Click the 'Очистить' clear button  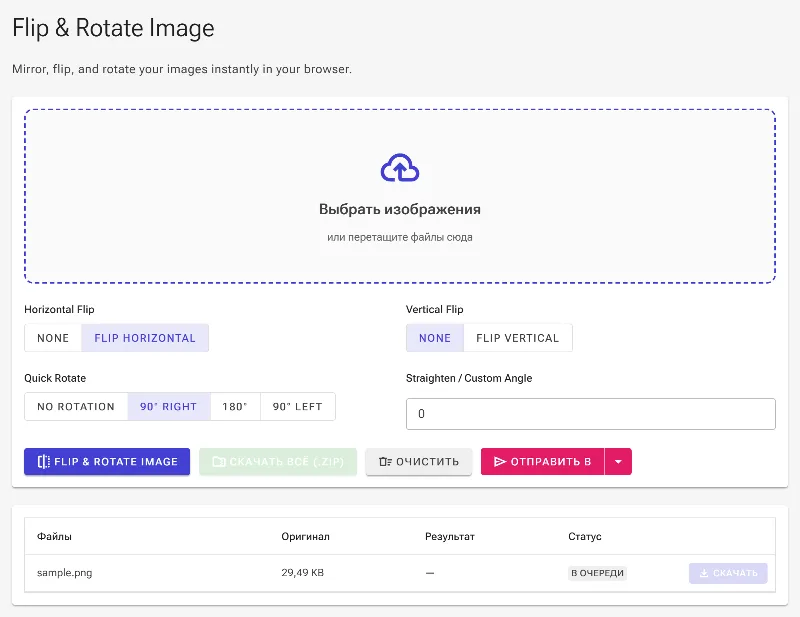pos(419,462)
